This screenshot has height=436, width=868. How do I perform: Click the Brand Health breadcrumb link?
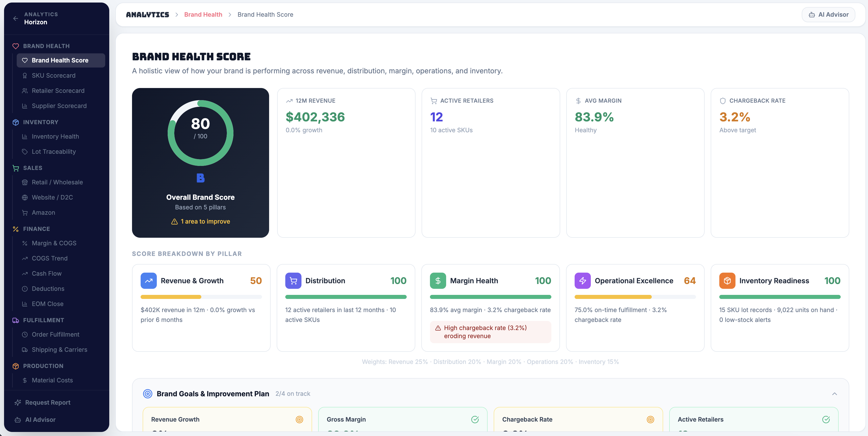pos(203,14)
